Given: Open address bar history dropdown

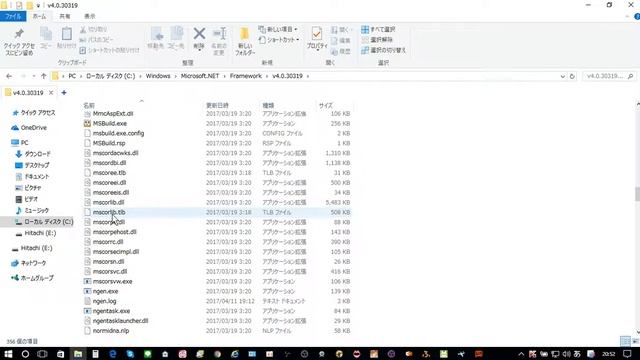Looking at the screenshot, I should click(x=562, y=76).
